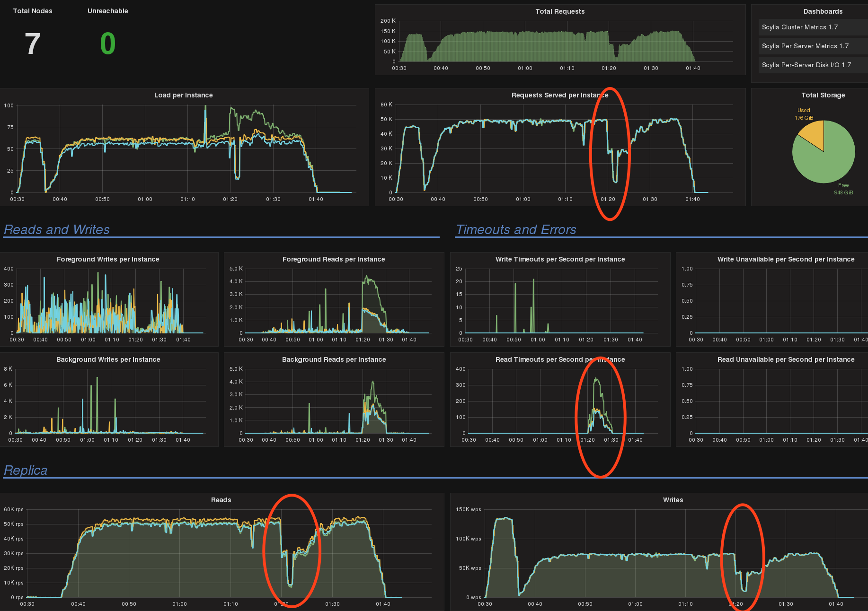Open the Replica Writes panel title
Viewport: 868px width, 611px height.
tap(673, 500)
